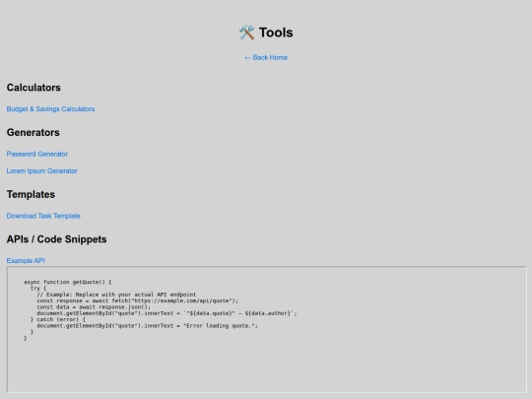Open Budget & Savings Calculators link
The image size is (532, 399).
click(50, 109)
